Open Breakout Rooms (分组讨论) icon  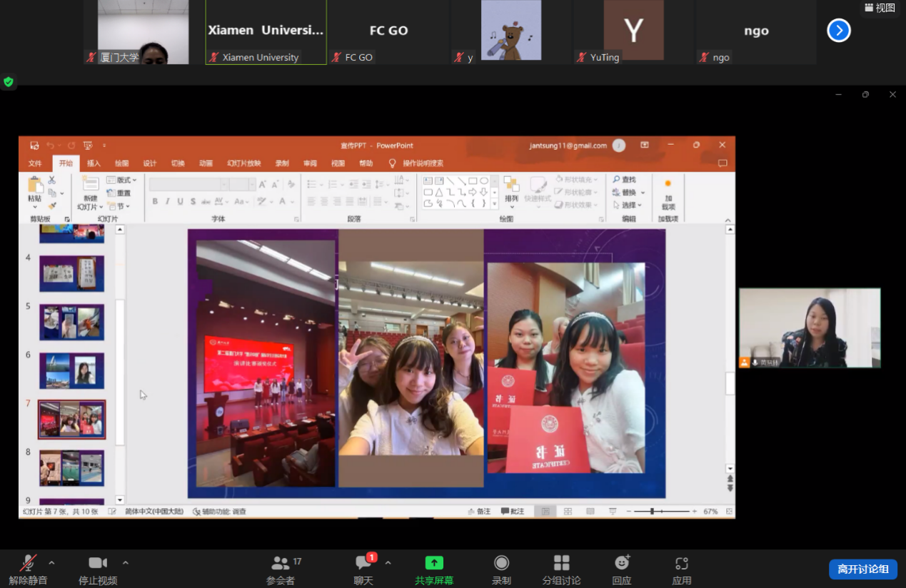(x=561, y=563)
